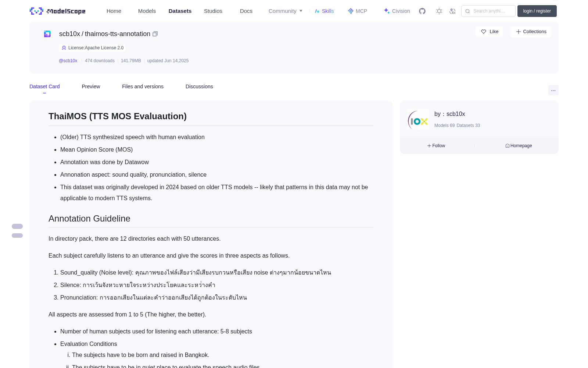The height and width of the screenshot is (368, 588).
Task: Click the Annotation Guideline heading
Action: [x=89, y=219]
